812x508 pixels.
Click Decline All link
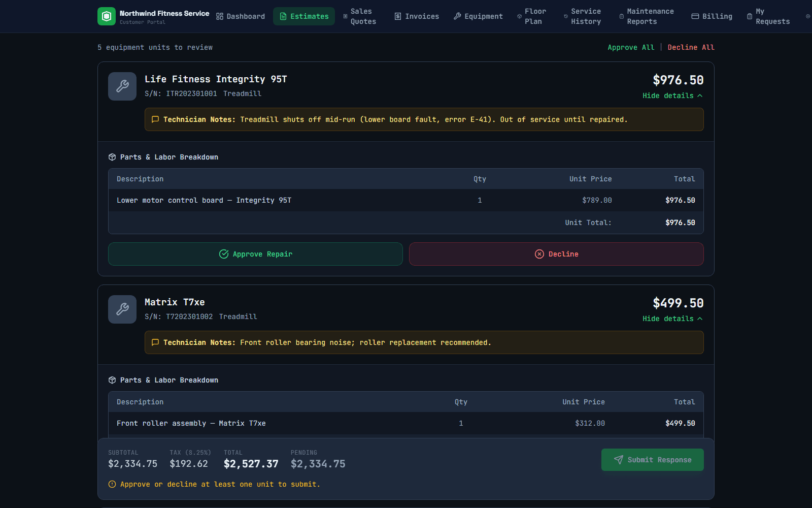click(x=691, y=47)
